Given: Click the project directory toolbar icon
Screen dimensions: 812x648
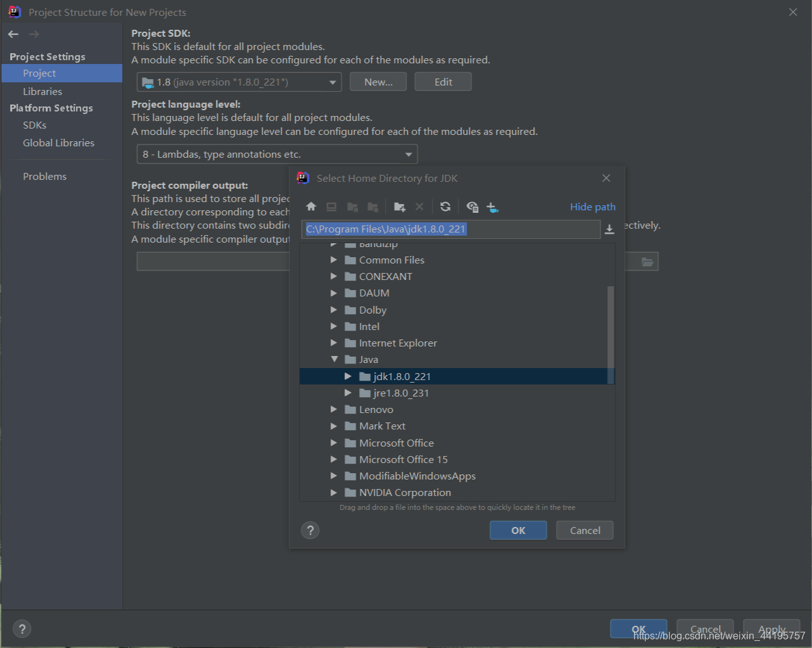Looking at the screenshot, I should click(x=353, y=206).
